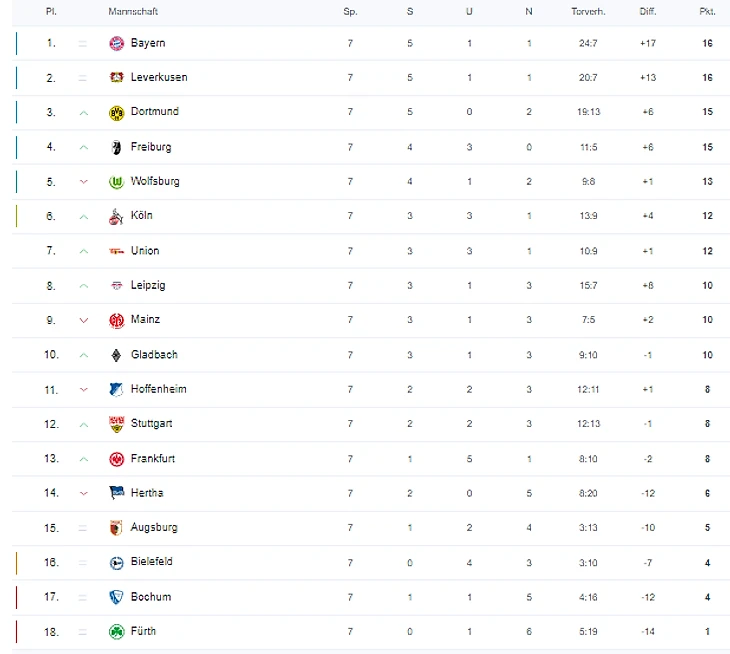This screenshot has width=730, height=654.
Task: Click the Mannschaft column header
Action: coord(133,12)
